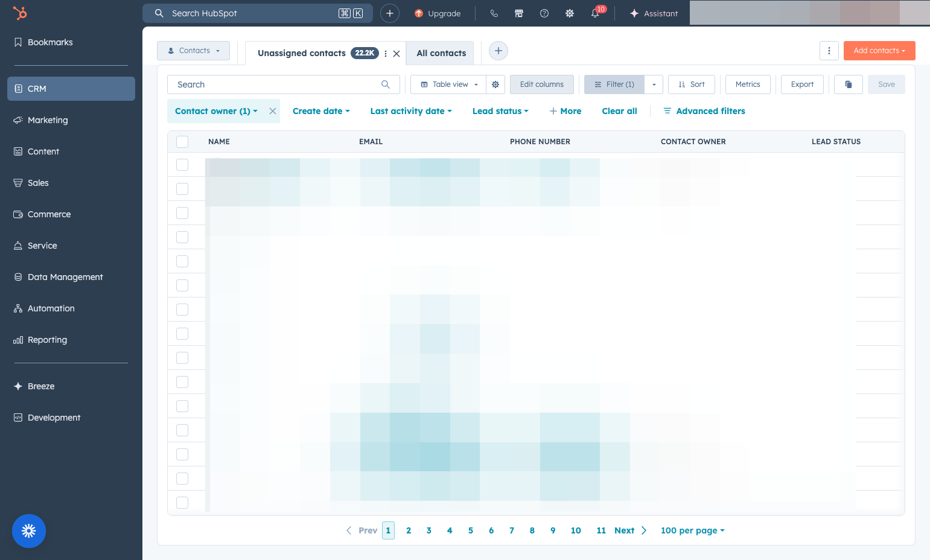Screen dimensions: 930x560
Task: Open Bookmarks in the sidebar
Action: point(71,42)
